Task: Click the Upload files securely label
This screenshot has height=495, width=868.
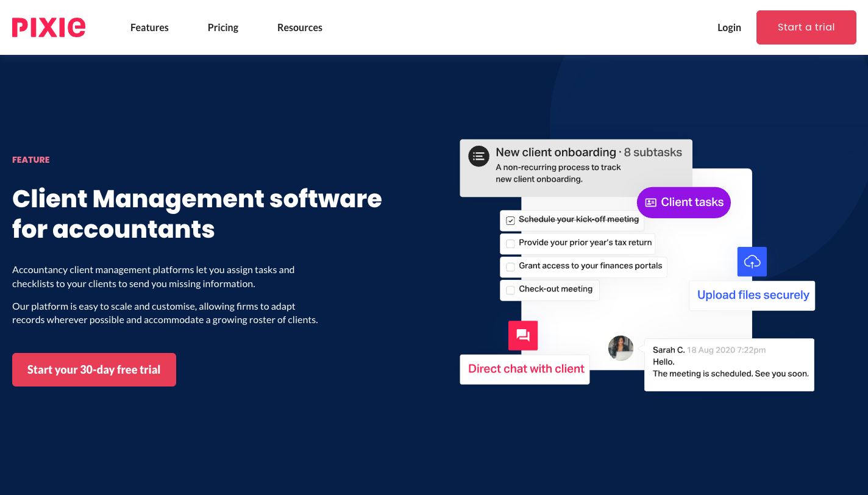Action: [753, 295]
